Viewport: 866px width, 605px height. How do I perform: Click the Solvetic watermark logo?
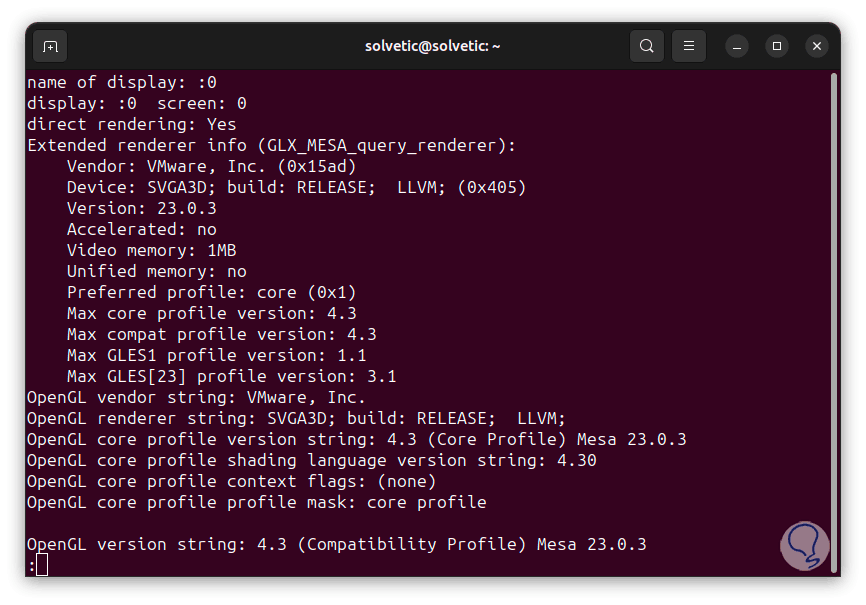tap(805, 545)
